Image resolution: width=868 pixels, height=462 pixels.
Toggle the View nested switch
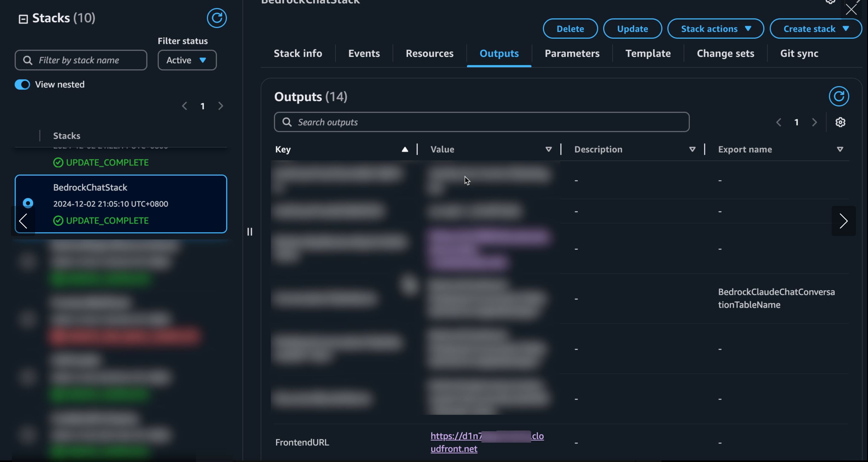coord(22,85)
